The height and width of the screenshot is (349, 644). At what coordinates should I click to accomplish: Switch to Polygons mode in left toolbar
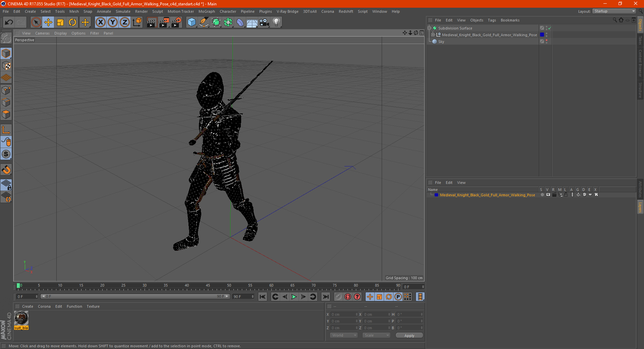(6, 114)
